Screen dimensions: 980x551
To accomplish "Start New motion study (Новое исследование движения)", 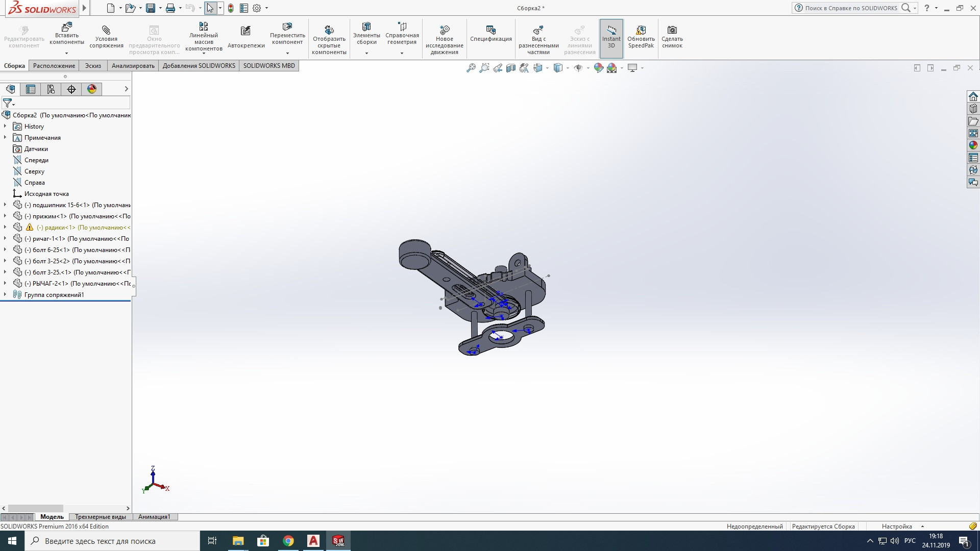I will 444,40.
